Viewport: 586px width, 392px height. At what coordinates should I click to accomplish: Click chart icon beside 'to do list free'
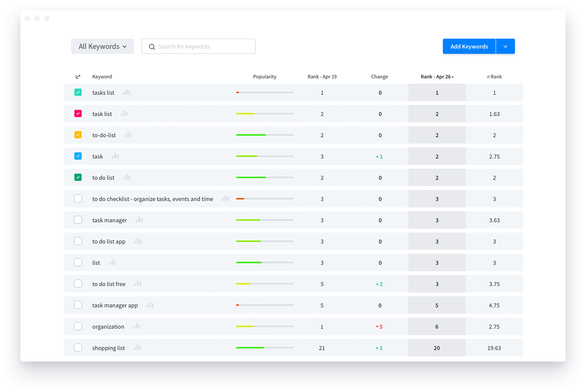pyautogui.click(x=138, y=284)
